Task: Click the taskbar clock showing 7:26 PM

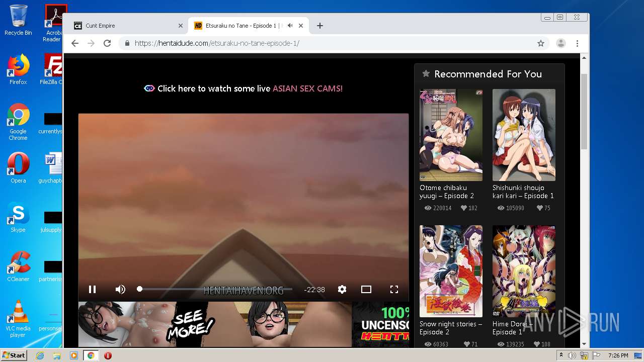Action: (x=618, y=355)
